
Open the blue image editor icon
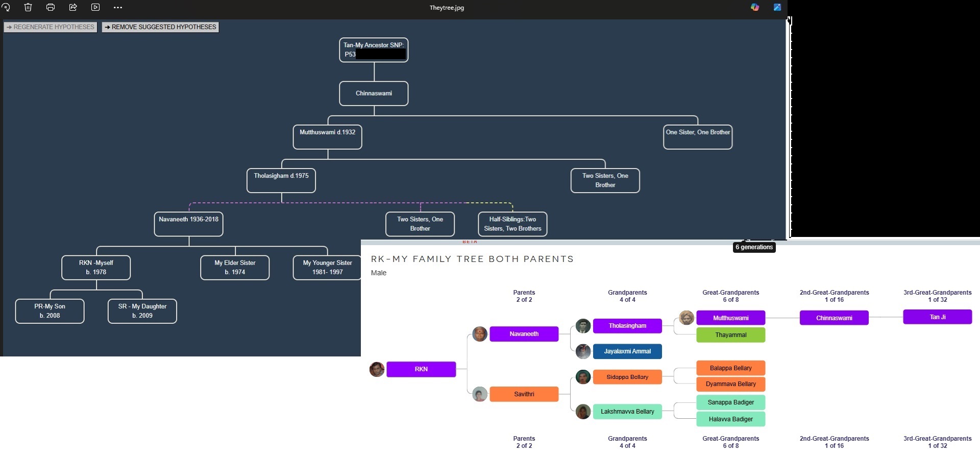[x=777, y=7]
